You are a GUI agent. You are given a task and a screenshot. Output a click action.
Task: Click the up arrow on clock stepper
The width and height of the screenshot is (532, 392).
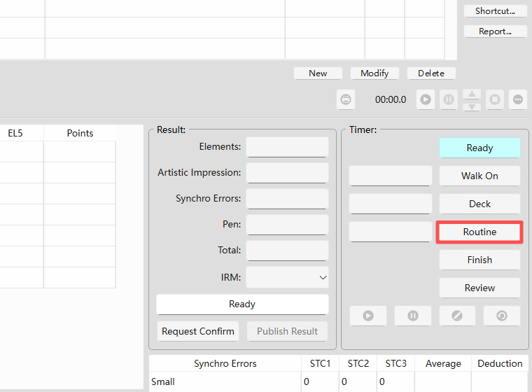472,94
